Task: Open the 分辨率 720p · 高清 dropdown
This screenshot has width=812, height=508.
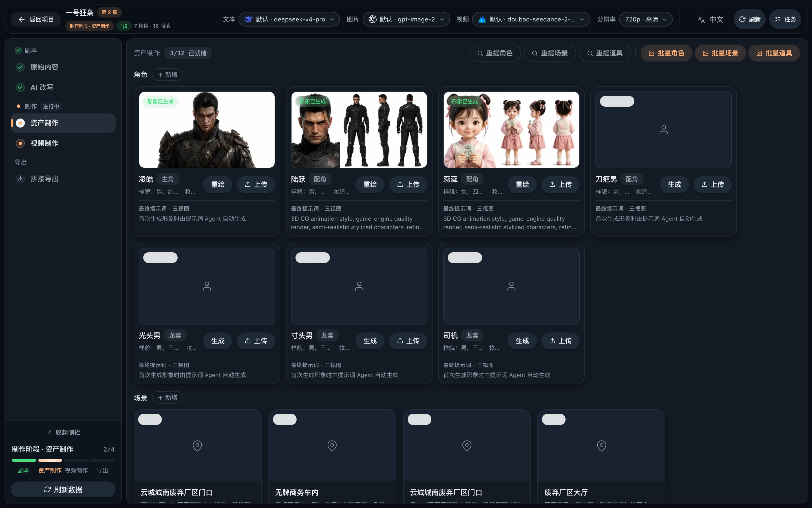Action: pos(646,19)
